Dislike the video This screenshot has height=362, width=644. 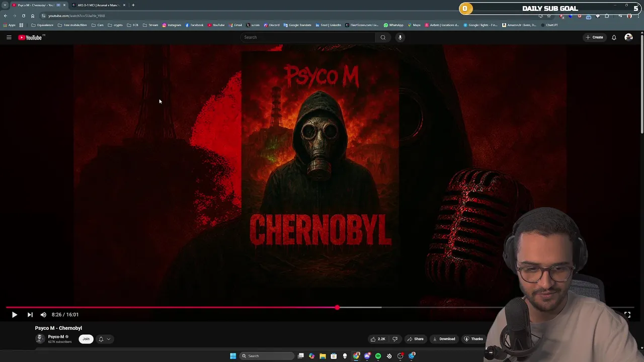[x=395, y=339]
